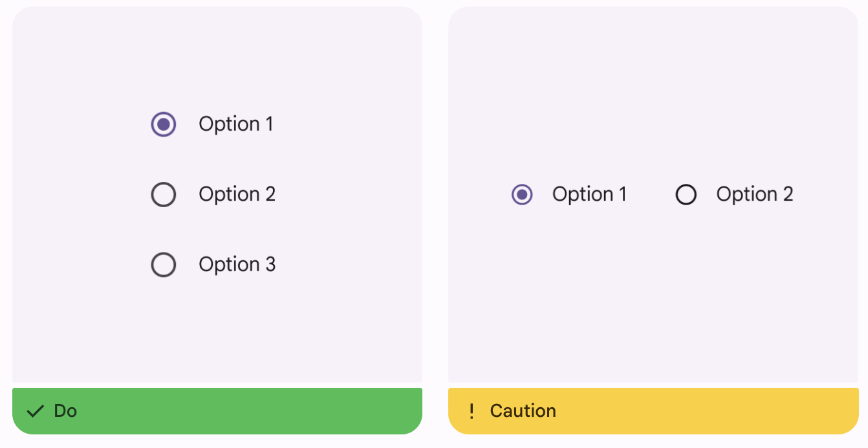
Task: Click the exclamation icon beside Caution
Action: [472, 411]
